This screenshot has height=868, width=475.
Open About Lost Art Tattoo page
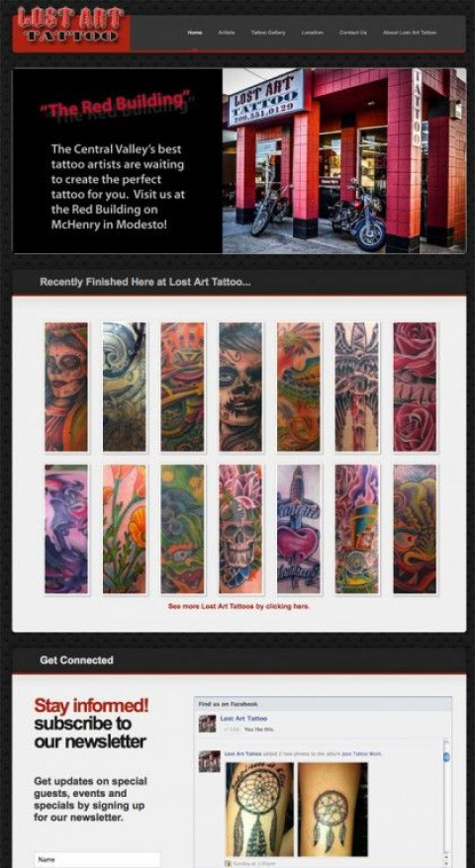point(410,33)
